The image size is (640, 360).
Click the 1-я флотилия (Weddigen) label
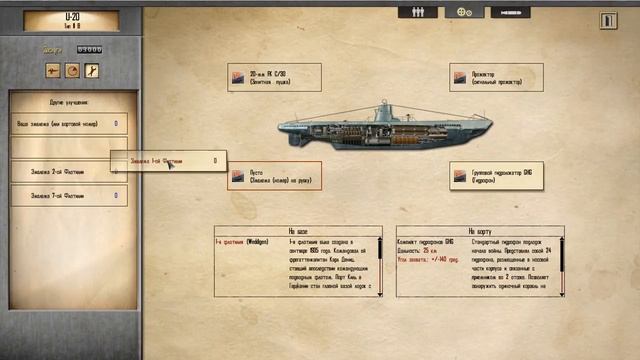tap(242, 242)
